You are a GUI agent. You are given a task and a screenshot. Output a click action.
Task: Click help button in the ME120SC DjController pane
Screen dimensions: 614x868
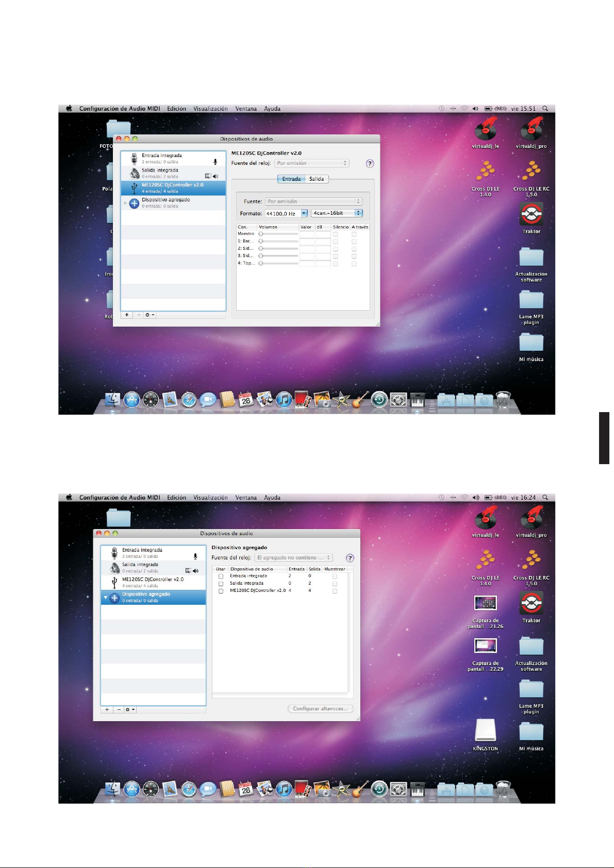370,163
